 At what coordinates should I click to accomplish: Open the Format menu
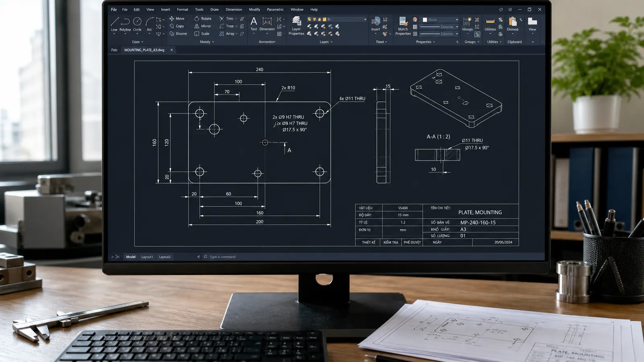[182, 10]
